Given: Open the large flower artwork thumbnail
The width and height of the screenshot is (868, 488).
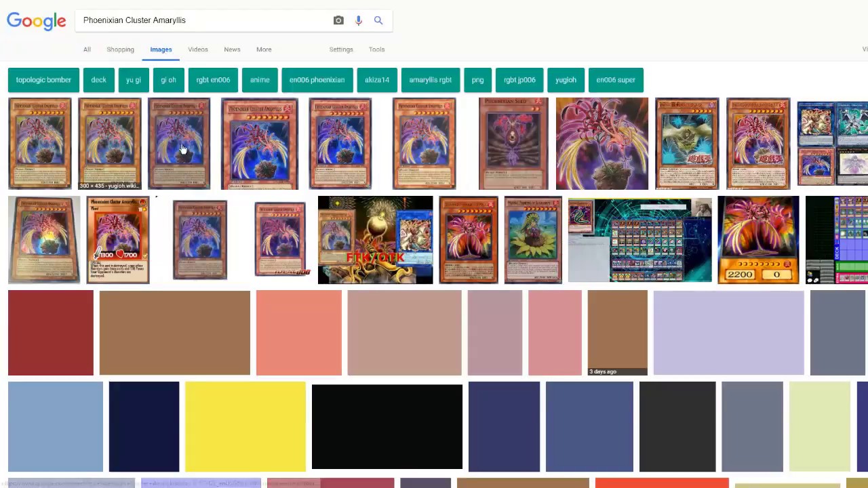Looking at the screenshot, I should [x=602, y=144].
